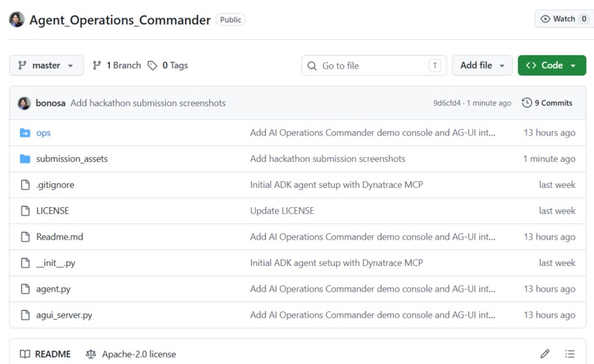Image resolution: width=594 pixels, height=364 pixels.
Task: Click 'last week' in the LICENSE row
Action: tap(557, 211)
